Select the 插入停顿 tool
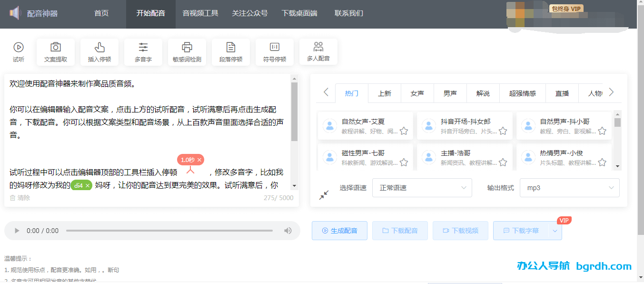Image resolution: width=644 pixels, height=284 pixels. click(99, 47)
